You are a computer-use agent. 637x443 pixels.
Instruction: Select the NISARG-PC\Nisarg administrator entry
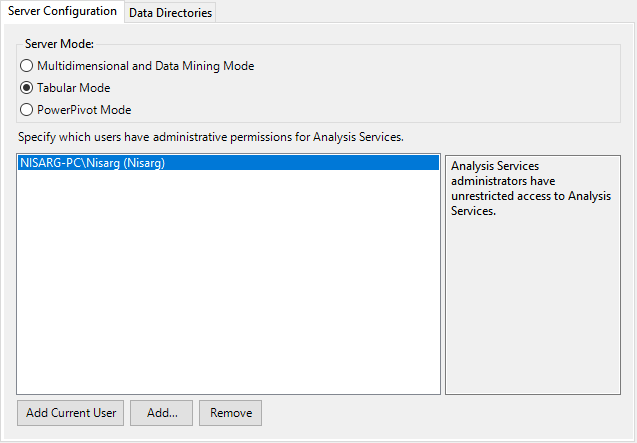pyautogui.click(x=92, y=163)
